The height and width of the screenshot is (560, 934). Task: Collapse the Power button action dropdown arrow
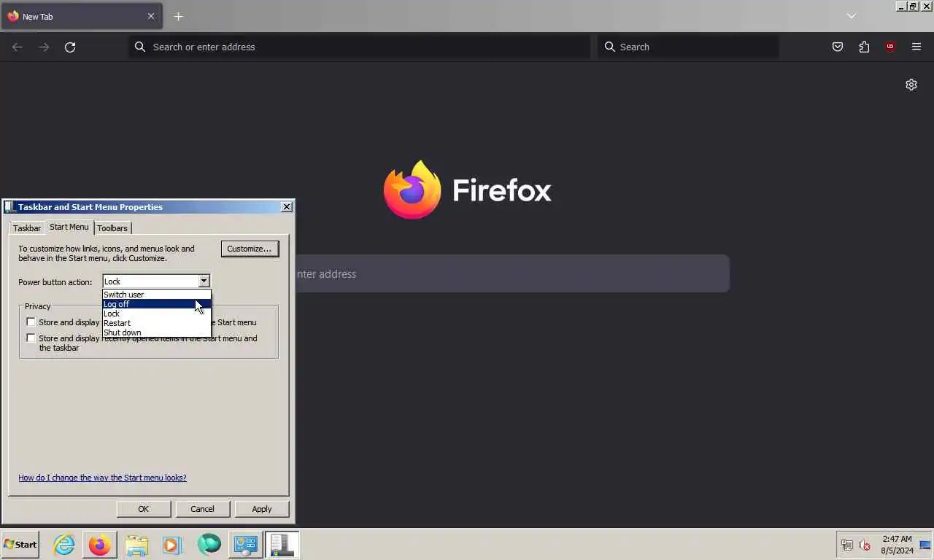click(204, 281)
